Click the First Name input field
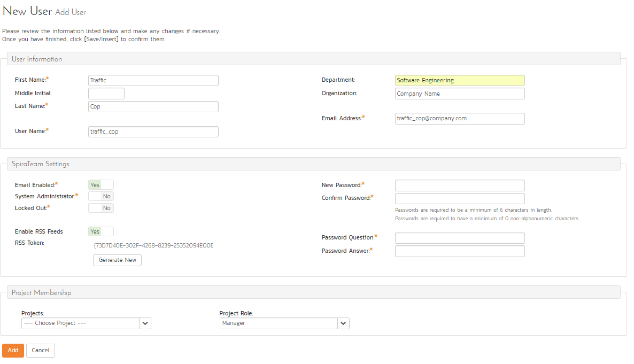The image size is (634, 364). coord(153,80)
